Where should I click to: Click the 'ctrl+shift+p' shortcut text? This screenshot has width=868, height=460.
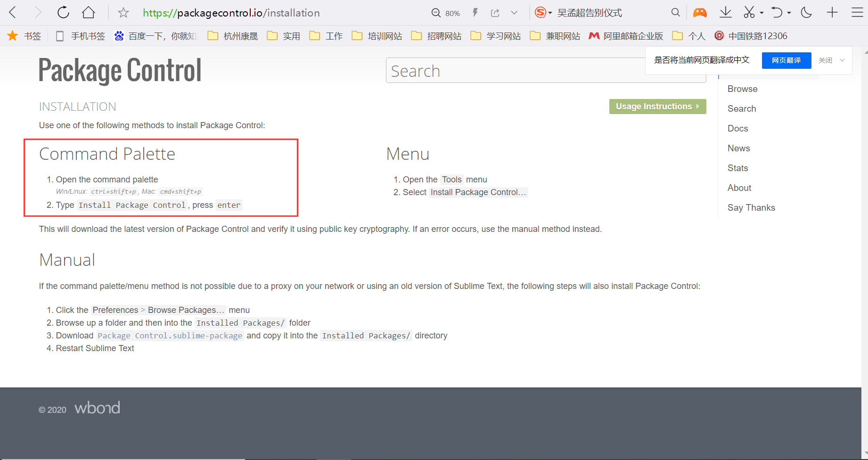point(114,192)
